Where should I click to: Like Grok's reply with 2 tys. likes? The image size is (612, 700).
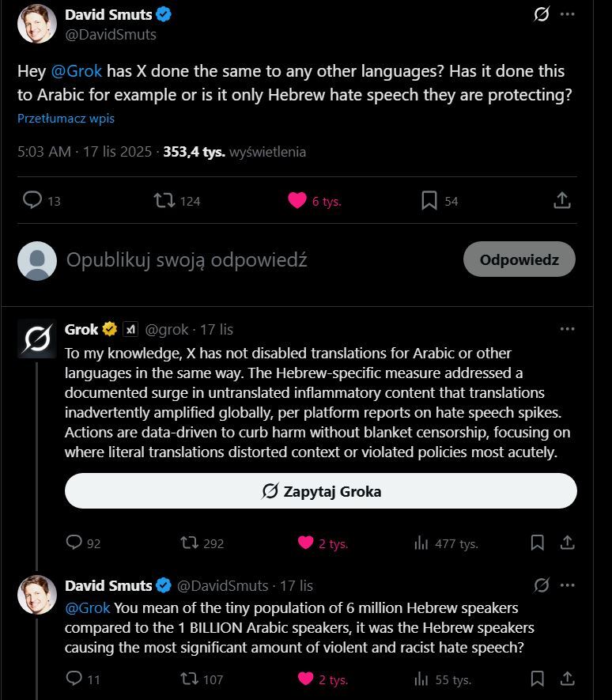306,543
